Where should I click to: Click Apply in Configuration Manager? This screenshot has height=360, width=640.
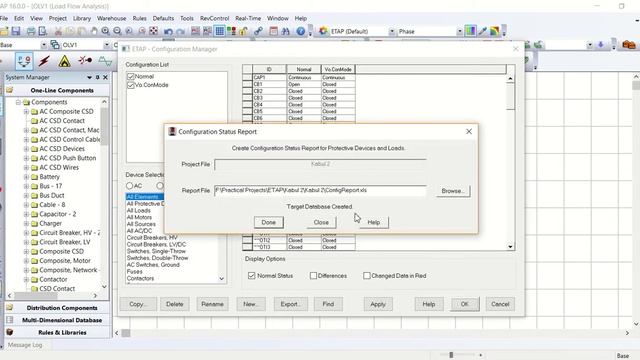378,304
